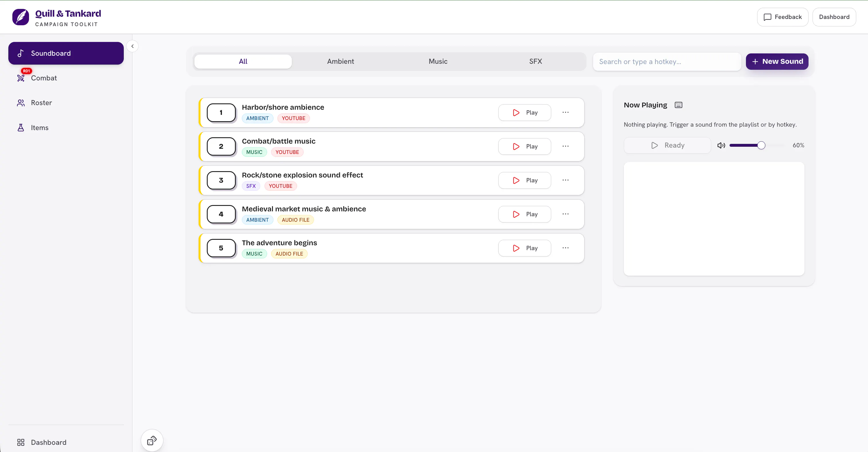Open the dice roller floating button
The width and height of the screenshot is (868, 452).
(x=152, y=440)
